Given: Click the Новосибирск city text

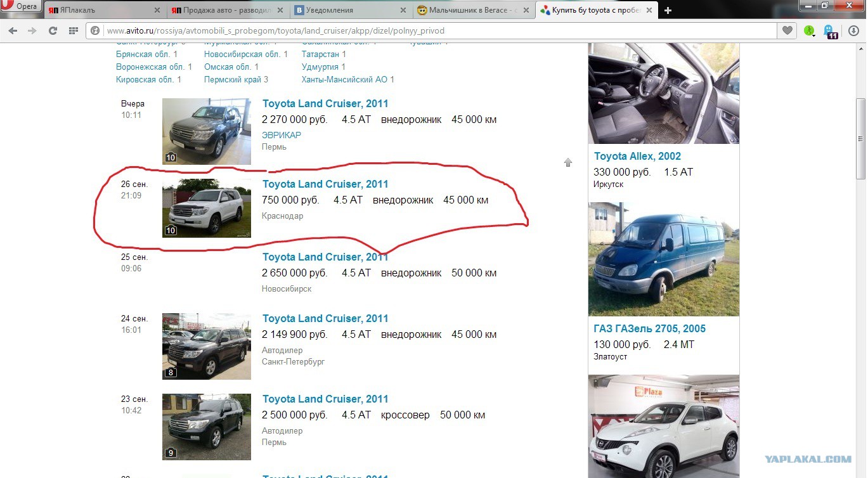Looking at the screenshot, I should click(x=287, y=288).
